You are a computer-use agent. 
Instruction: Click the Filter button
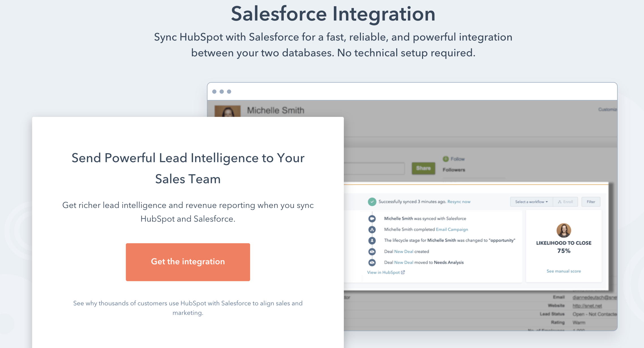point(591,202)
